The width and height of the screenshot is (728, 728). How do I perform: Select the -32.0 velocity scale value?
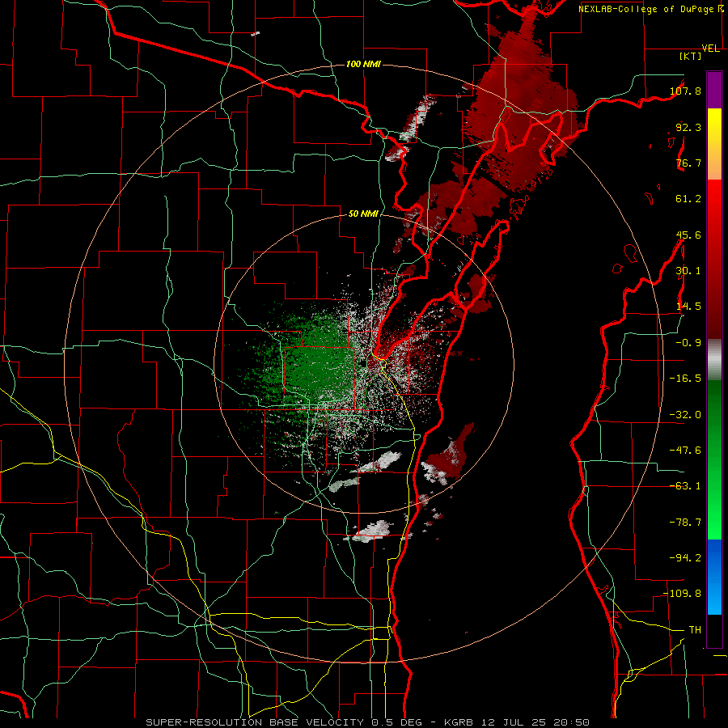point(685,415)
